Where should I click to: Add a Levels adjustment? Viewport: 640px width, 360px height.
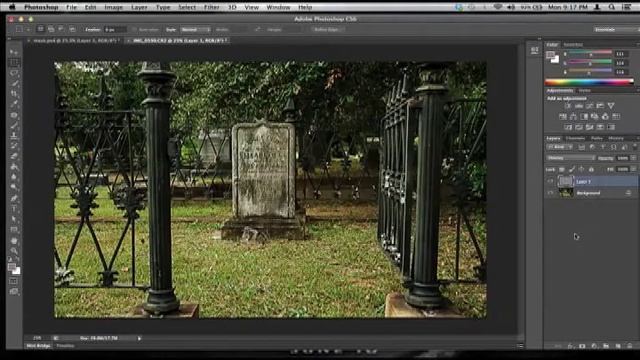pos(578,106)
